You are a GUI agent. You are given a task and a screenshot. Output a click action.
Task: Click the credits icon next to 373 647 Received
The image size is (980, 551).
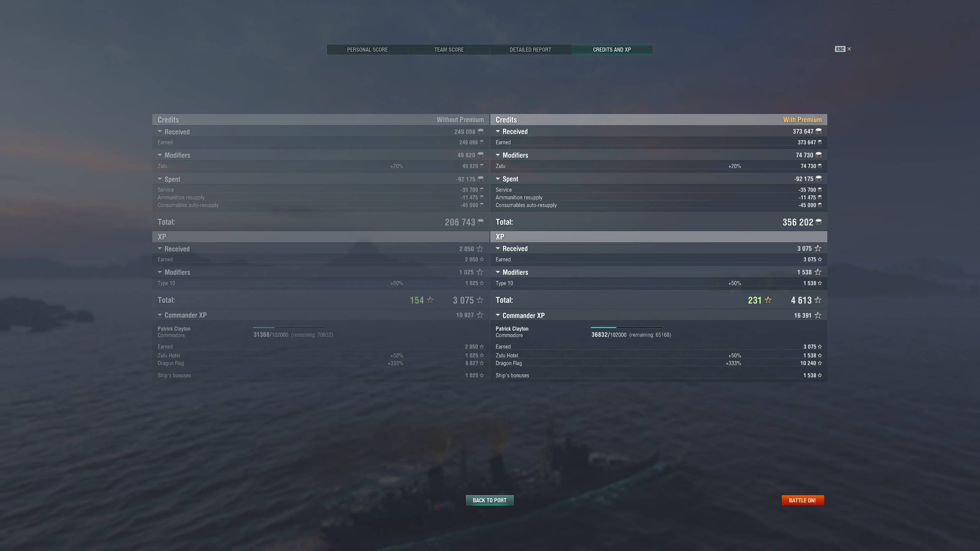(x=818, y=131)
